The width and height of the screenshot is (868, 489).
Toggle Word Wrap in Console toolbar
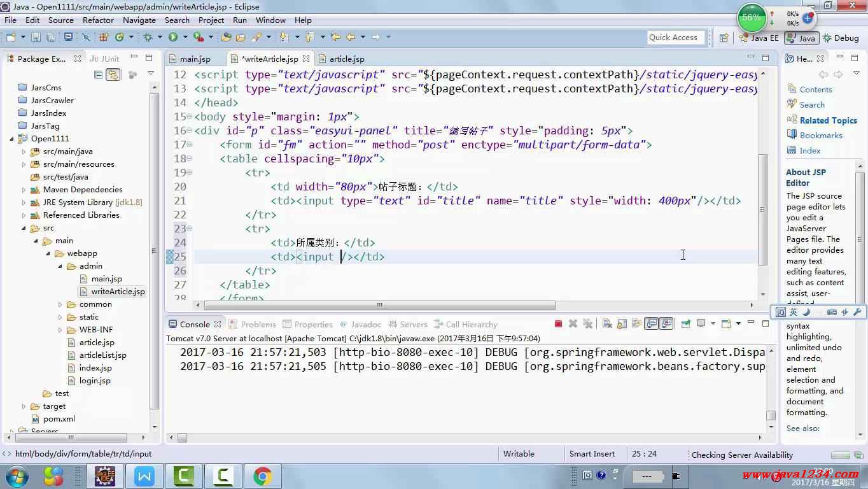point(636,323)
